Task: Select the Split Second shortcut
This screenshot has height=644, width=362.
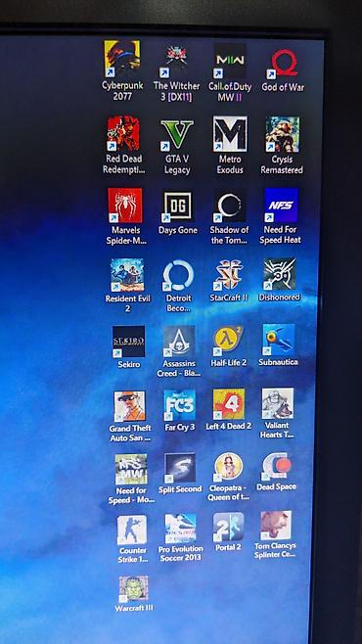Action: (180, 468)
